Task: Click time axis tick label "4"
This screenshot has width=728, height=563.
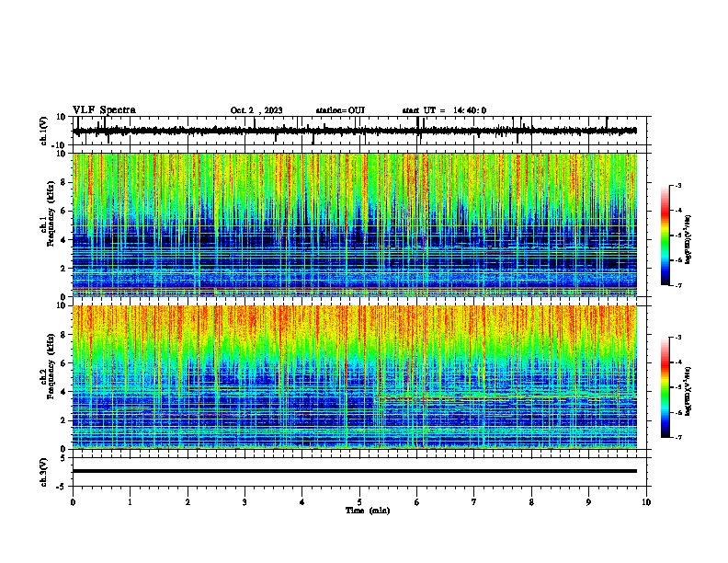Action: 302,502
